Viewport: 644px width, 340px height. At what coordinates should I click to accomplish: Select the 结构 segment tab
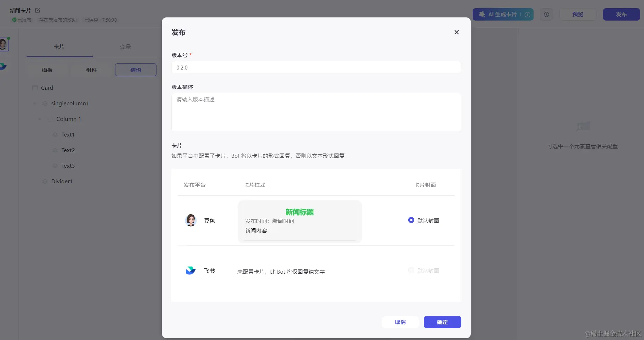[136, 70]
